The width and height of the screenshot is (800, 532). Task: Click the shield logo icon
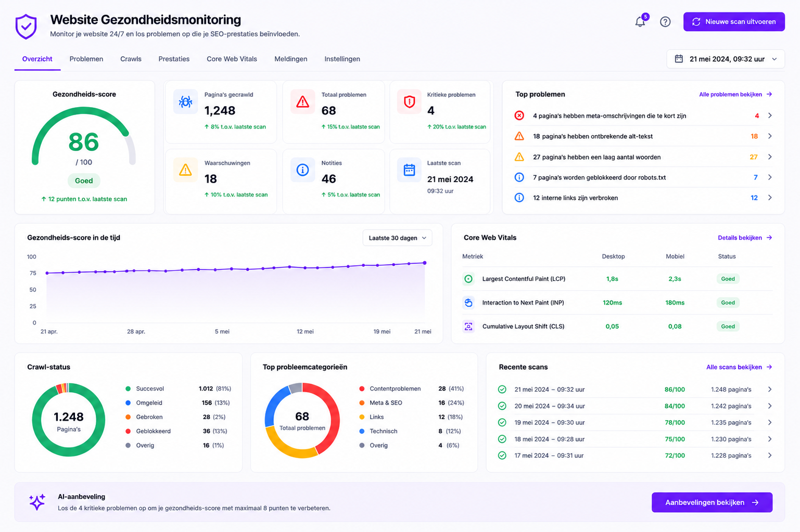[x=26, y=27]
